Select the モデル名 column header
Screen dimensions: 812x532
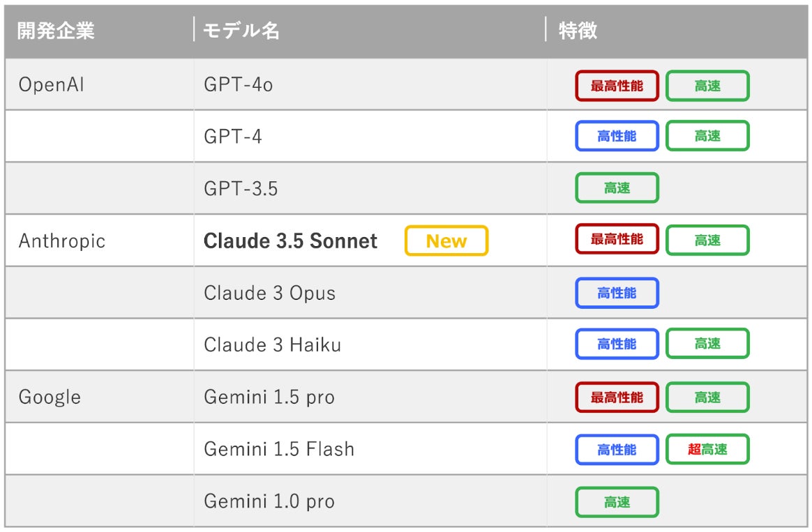[241, 31]
